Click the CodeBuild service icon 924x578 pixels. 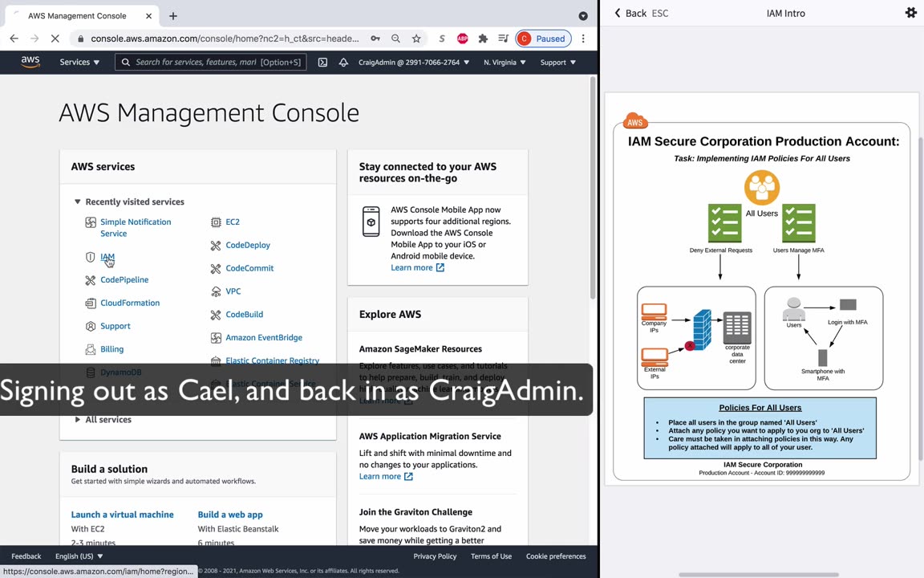click(x=216, y=315)
